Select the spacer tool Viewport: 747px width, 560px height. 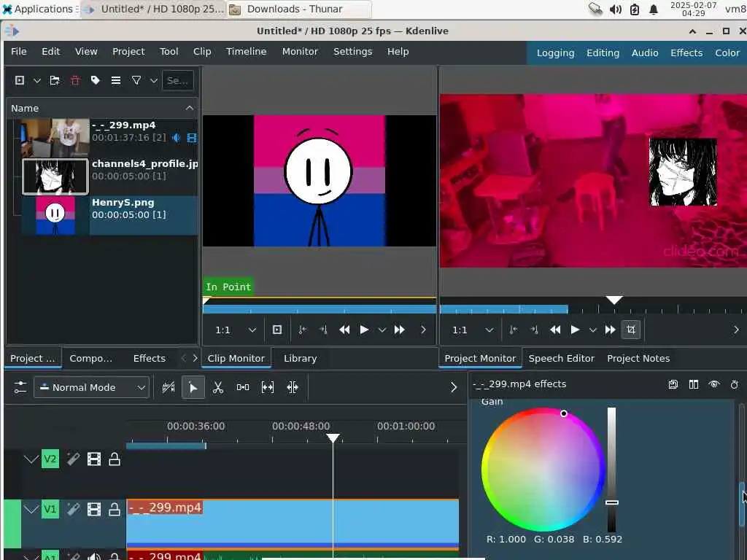point(242,388)
